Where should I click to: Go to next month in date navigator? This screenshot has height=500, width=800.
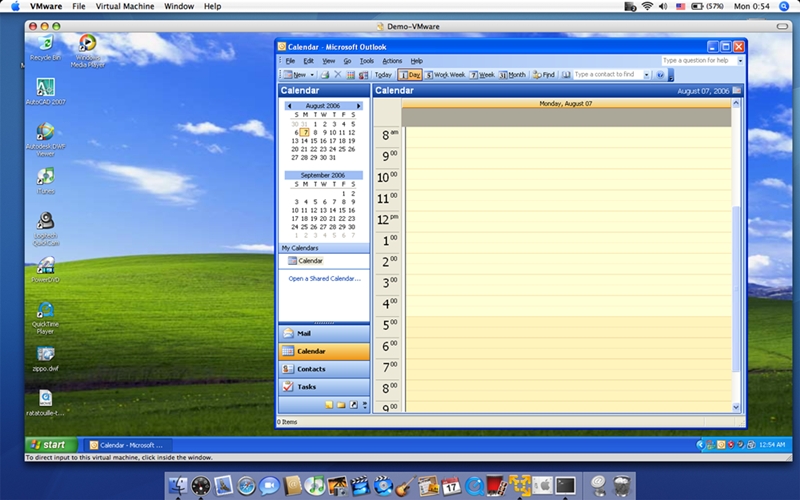[359, 106]
